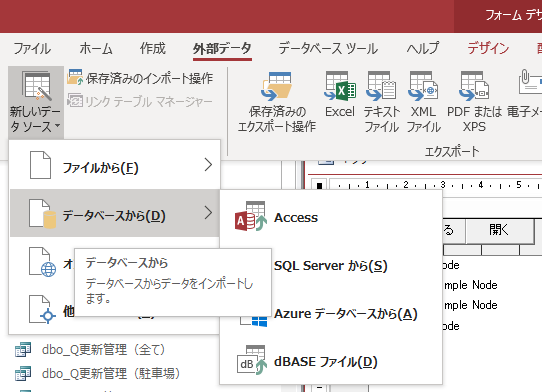Switch to the ホーム tab
This screenshot has width=542, height=392.
click(x=96, y=48)
